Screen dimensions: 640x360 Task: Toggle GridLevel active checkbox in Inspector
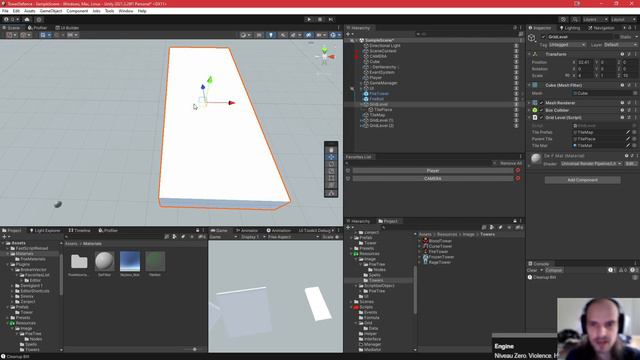pyautogui.click(x=543, y=37)
